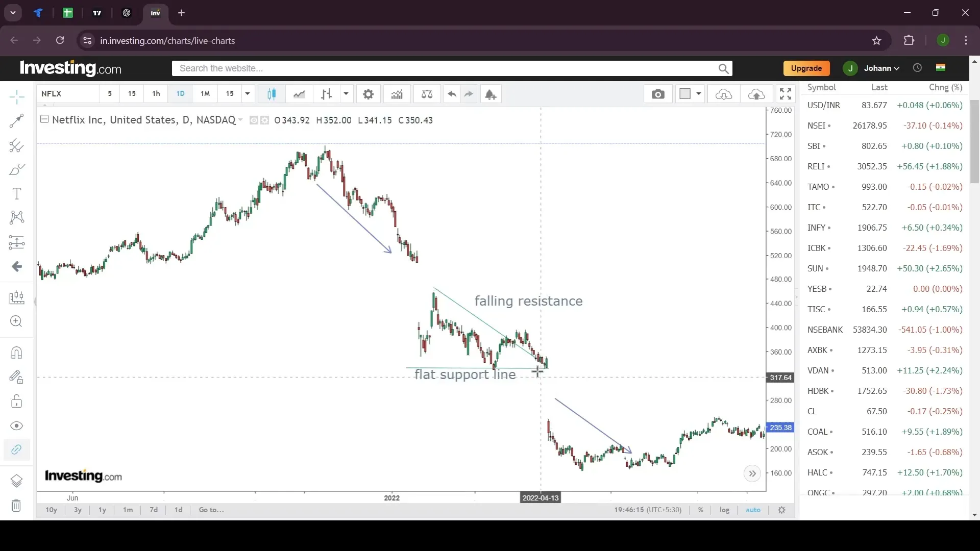Select the trend line drawing tool
980x551 pixels.
pos(17,121)
